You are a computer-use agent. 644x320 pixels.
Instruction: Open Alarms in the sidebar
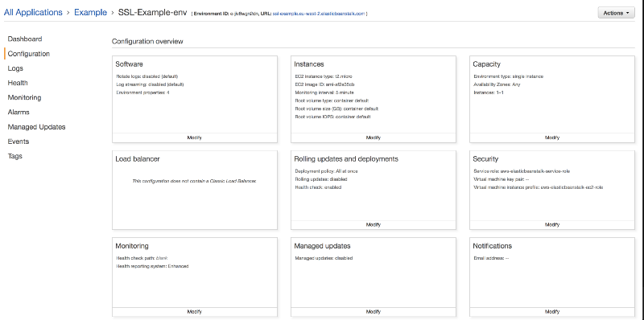19,112
